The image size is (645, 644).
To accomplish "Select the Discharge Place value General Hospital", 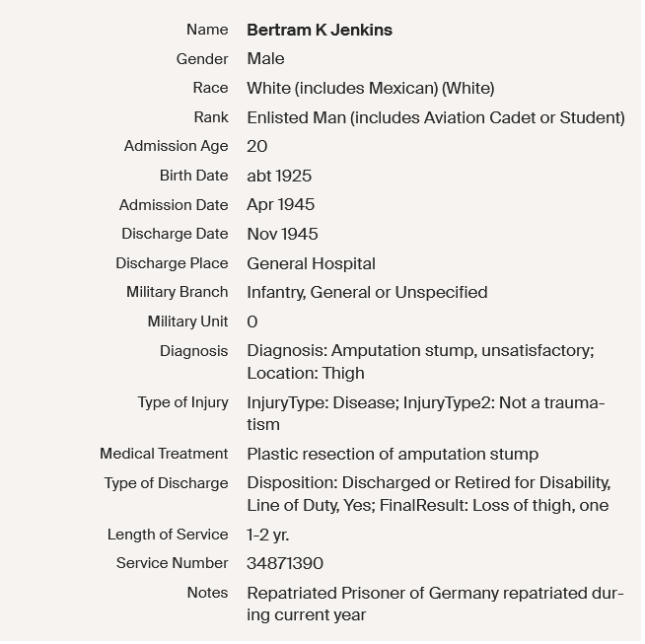I will [311, 263].
